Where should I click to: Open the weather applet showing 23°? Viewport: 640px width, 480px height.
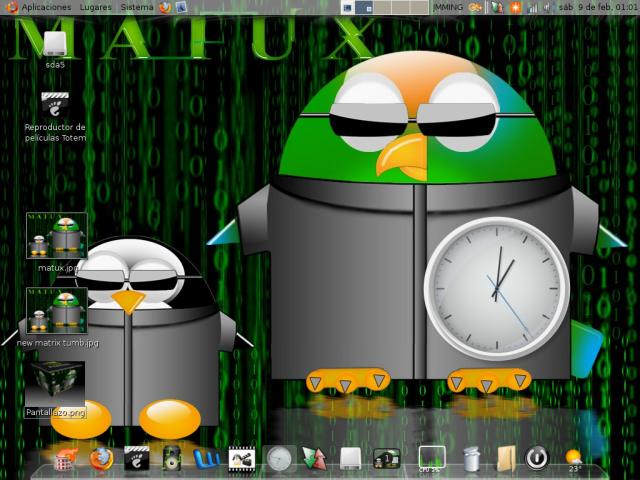(574, 460)
